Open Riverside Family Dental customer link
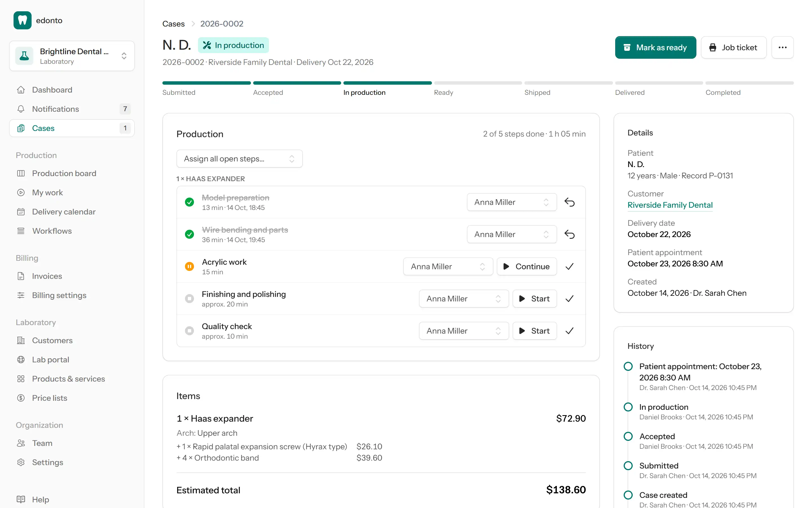The image size is (812, 508). pyautogui.click(x=670, y=205)
